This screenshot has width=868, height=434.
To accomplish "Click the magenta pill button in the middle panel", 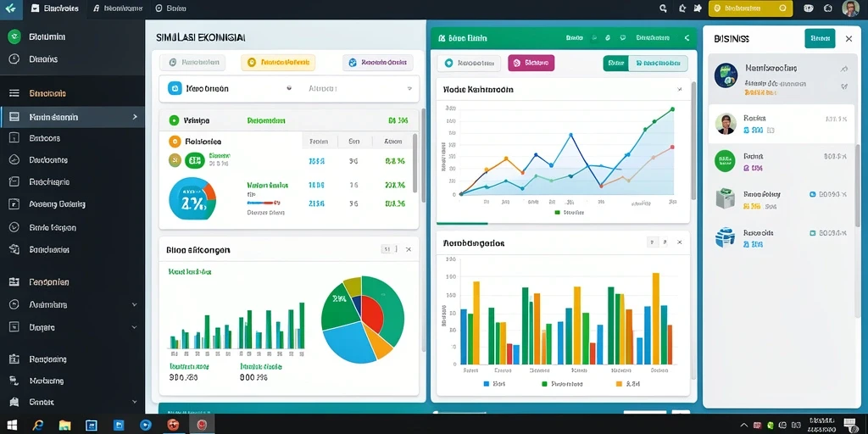I will coord(531,63).
